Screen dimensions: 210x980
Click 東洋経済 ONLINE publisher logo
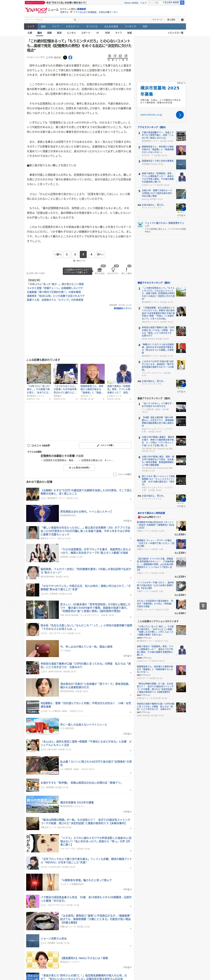(118, 57)
